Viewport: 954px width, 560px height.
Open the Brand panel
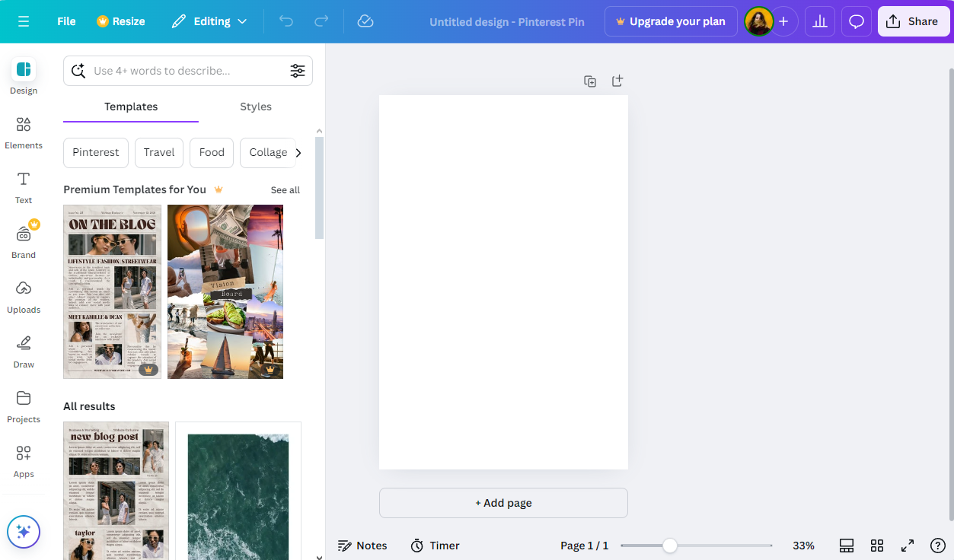tap(24, 241)
